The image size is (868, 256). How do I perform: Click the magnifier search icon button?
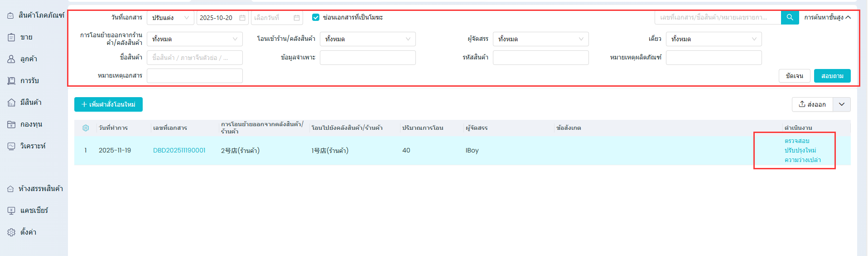pos(790,17)
